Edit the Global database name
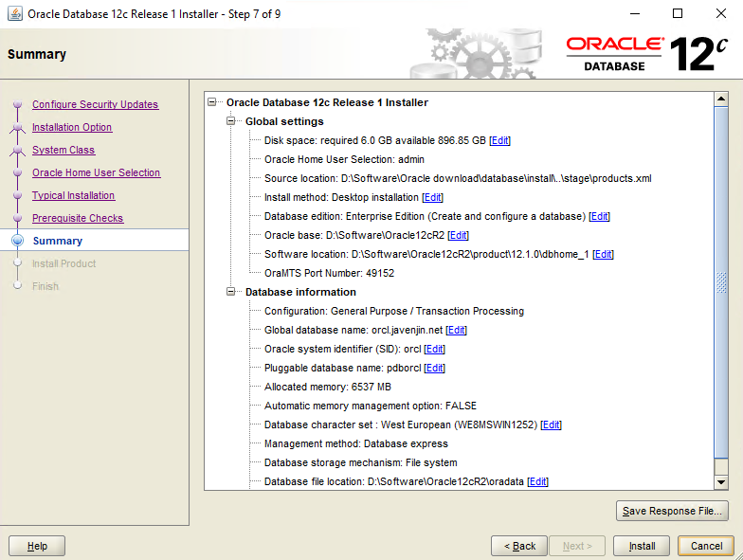 pos(457,330)
